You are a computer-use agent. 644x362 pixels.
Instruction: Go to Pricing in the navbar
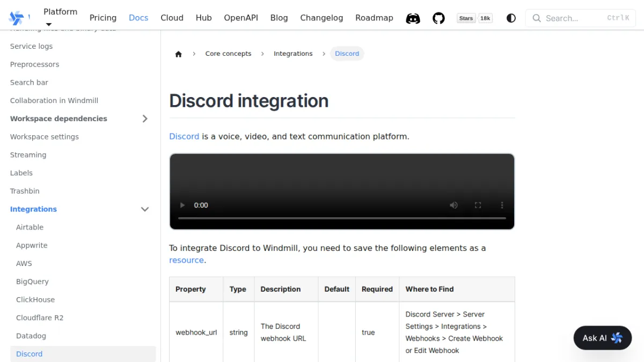103,18
